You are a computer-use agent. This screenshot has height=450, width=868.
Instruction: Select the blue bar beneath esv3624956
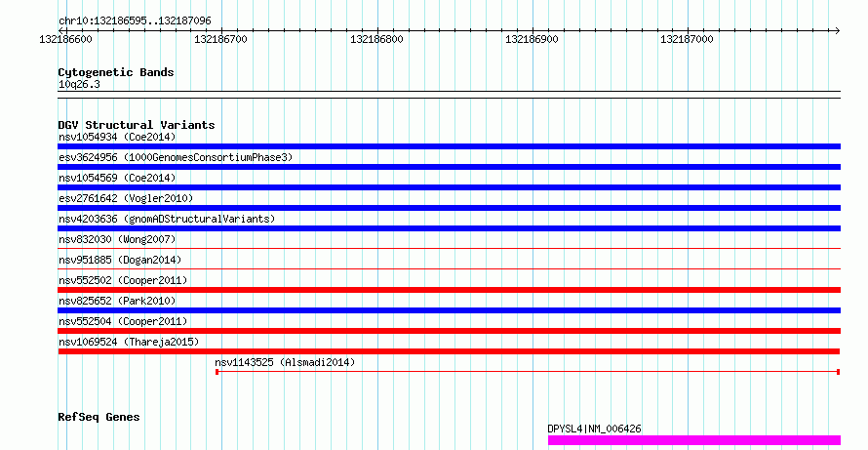pyautogui.click(x=449, y=167)
